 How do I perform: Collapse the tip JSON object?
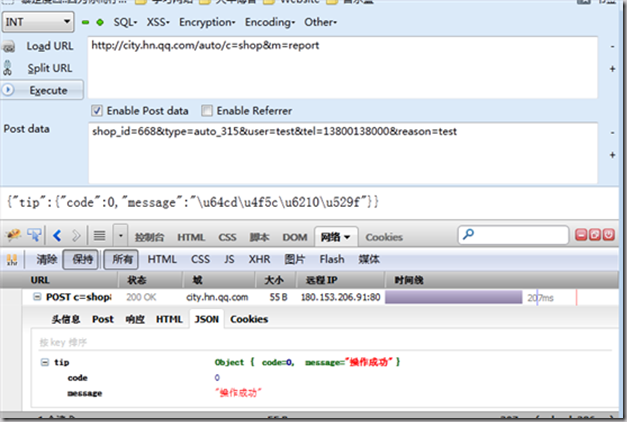(45, 362)
